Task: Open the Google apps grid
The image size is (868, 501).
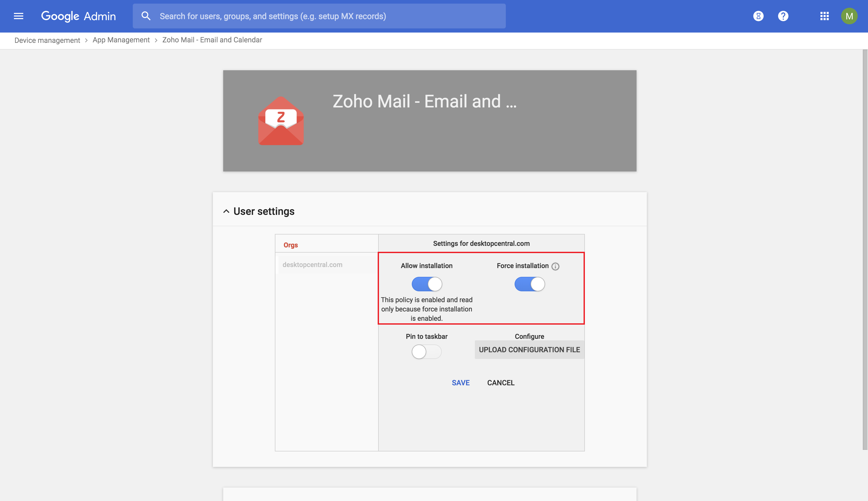Action: tap(824, 16)
